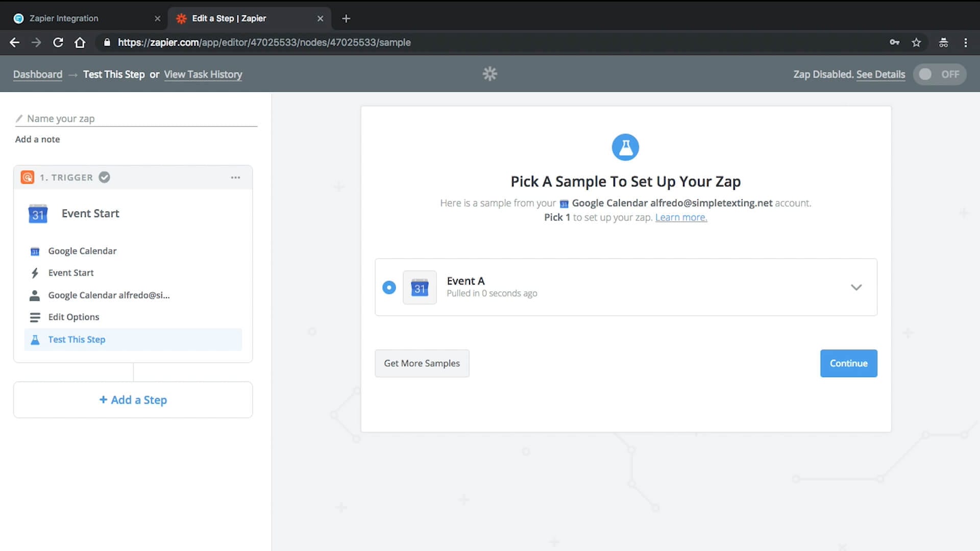Image resolution: width=980 pixels, height=551 pixels.
Task: Click the Add a Step button
Action: (133, 400)
